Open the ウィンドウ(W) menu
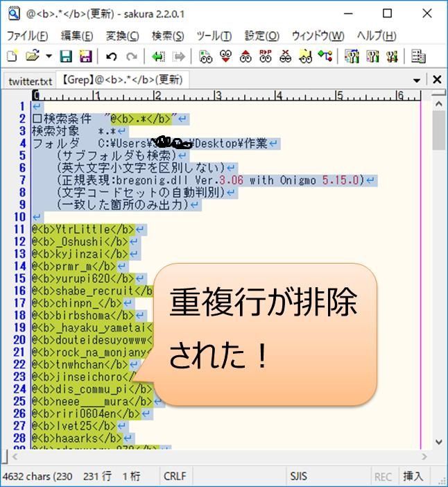Screen dimensions: 448x487 pyautogui.click(x=318, y=35)
